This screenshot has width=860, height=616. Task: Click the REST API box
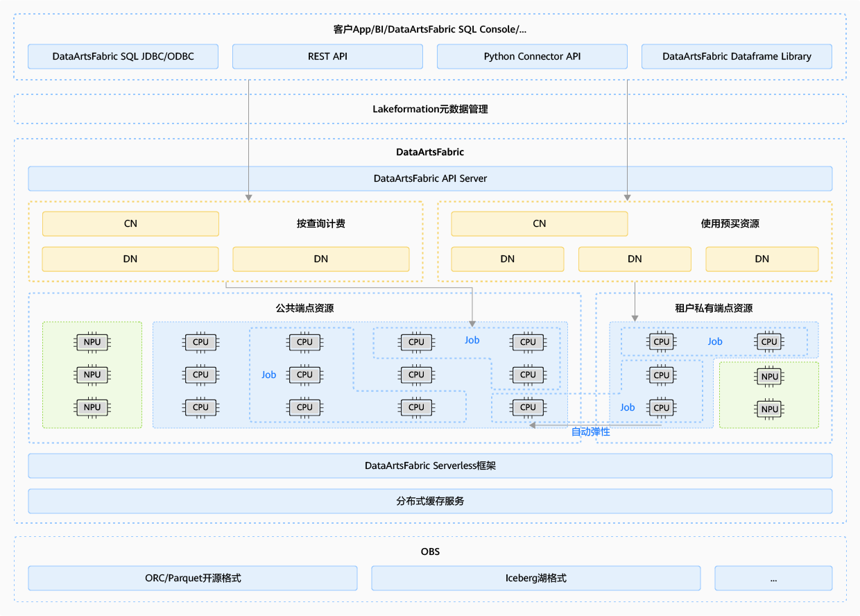click(327, 57)
